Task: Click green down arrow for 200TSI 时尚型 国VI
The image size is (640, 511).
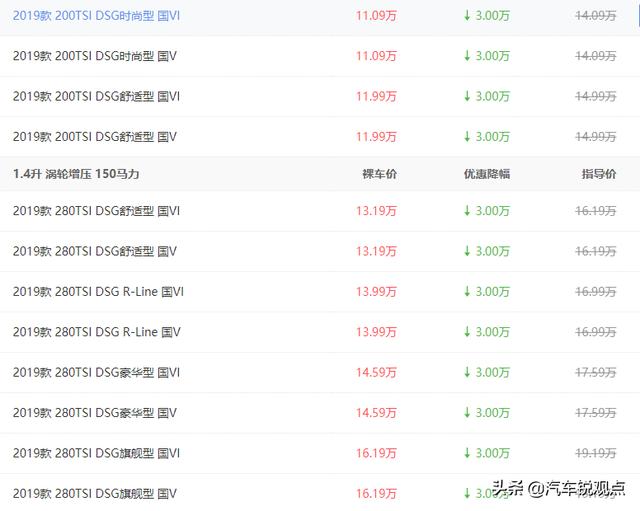Action: (x=466, y=16)
